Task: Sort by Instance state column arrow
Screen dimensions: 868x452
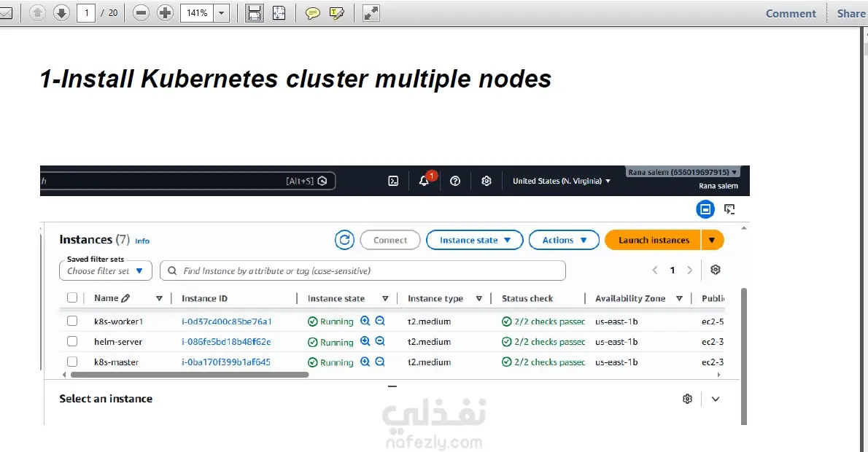Action: click(384, 298)
